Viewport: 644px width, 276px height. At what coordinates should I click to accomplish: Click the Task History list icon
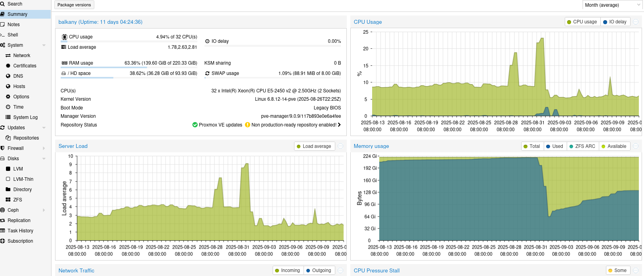(2, 231)
